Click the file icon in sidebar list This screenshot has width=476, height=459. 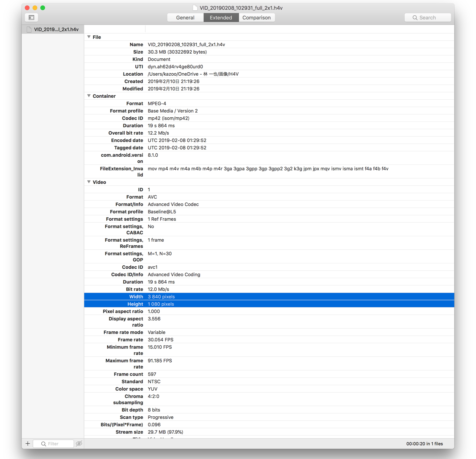(29, 29)
